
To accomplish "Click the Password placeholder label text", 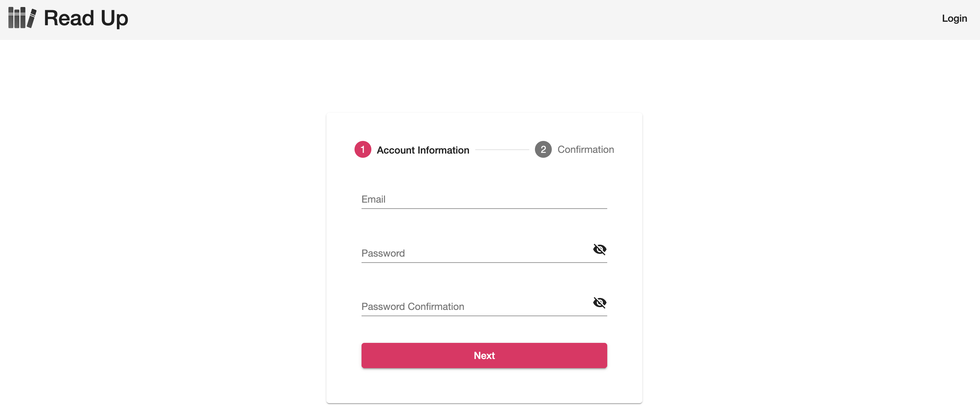I will coord(383,253).
